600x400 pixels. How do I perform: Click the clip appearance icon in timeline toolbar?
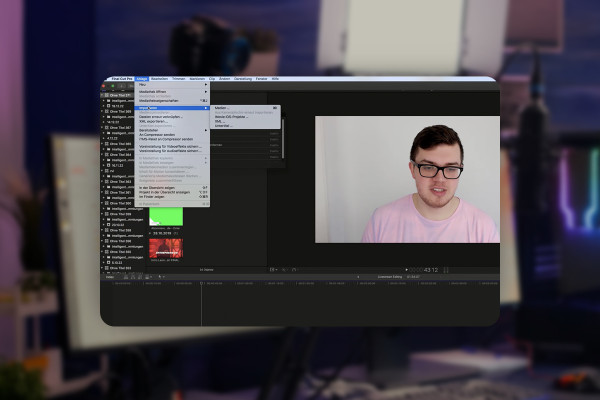[147, 277]
